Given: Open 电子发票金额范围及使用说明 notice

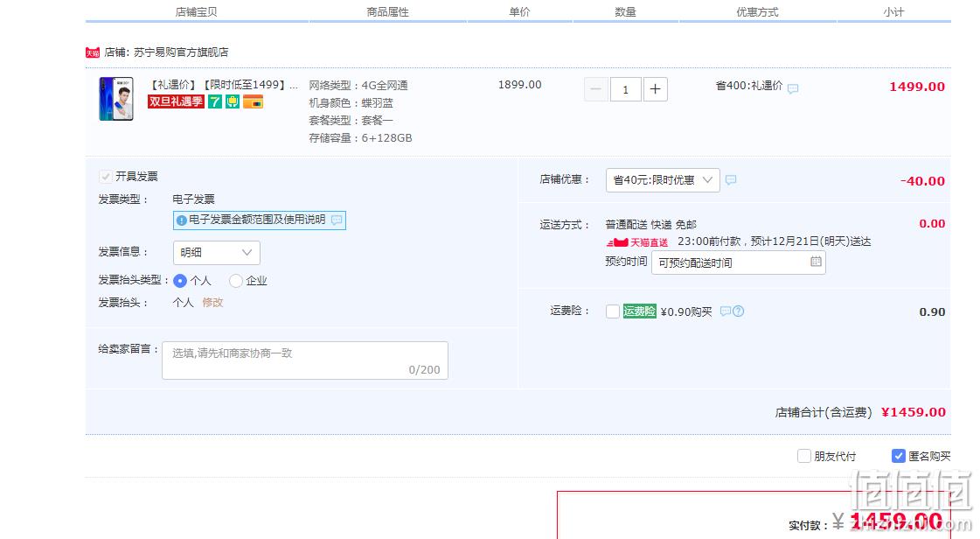Looking at the screenshot, I should click(260, 220).
